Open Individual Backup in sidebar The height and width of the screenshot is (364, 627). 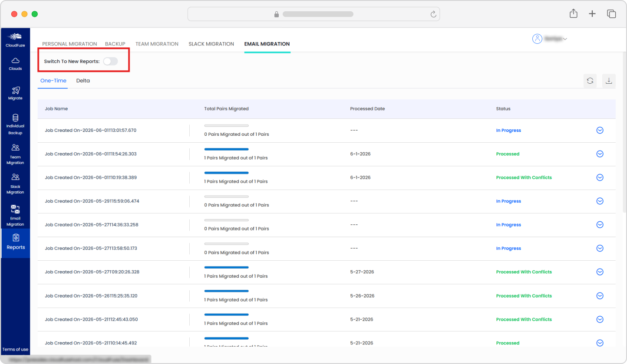[15, 124]
